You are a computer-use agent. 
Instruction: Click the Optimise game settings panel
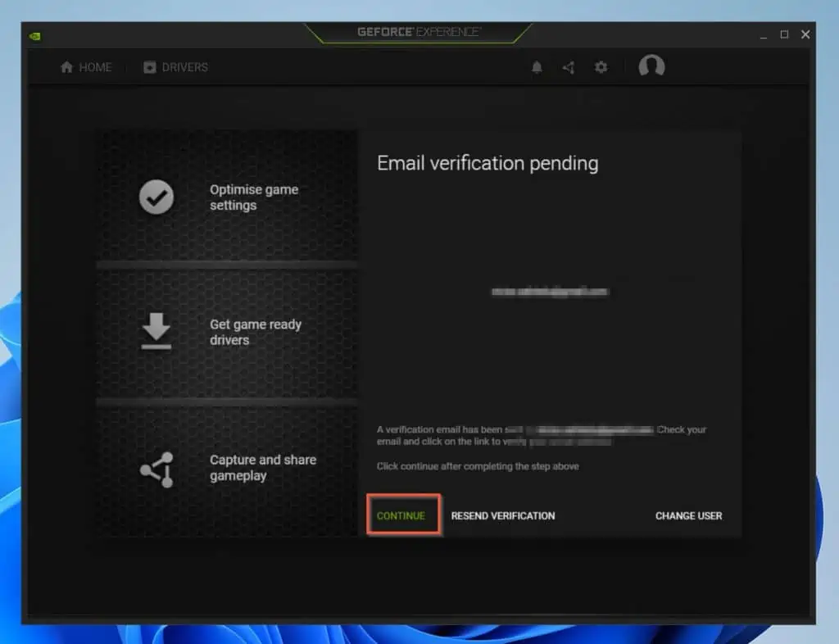pyautogui.click(x=227, y=197)
